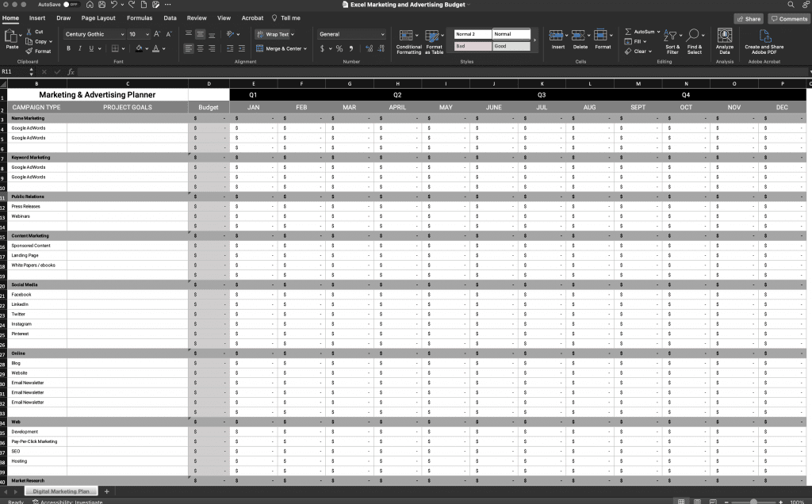Apply the Bad cell style

point(473,46)
